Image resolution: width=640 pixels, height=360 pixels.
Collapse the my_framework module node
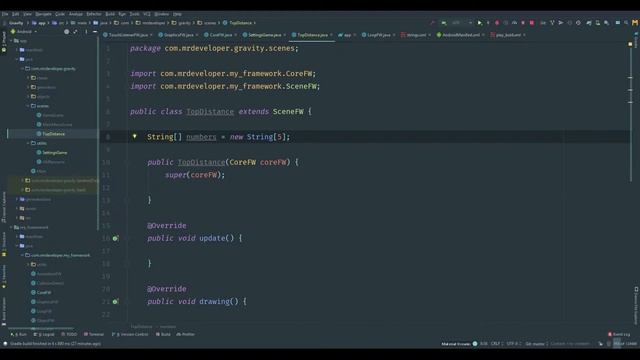coord(11,227)
